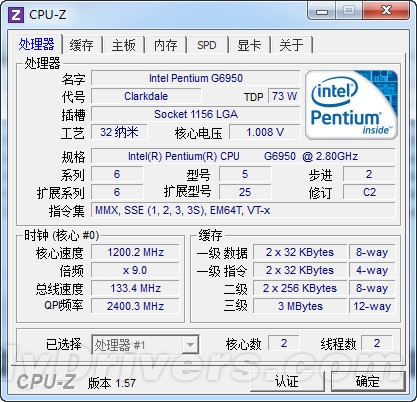Click the 线程数 value 2
Screen dimensions: 417x402
point(377,343)
